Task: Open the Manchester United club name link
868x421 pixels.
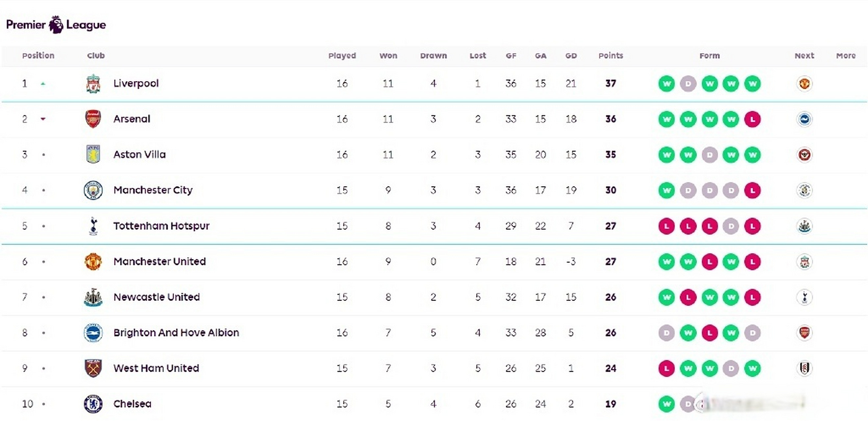Action: (x=159, y=261)
